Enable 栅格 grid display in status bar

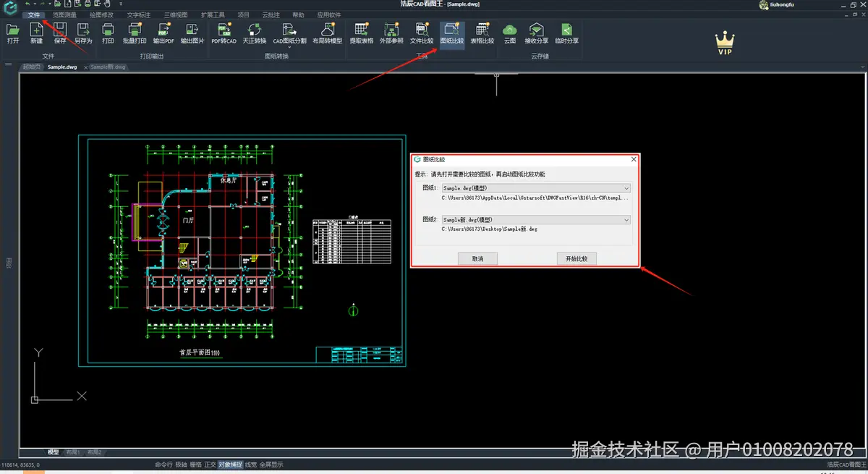pyautogui.click(x=195, y=465)
